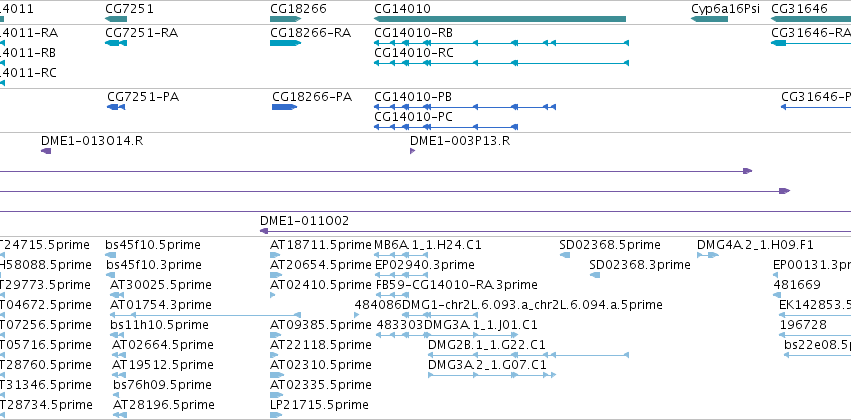Screen dimensions: 851x420
Task: Click the AT02410.5prime label
Action: point(320,285)
